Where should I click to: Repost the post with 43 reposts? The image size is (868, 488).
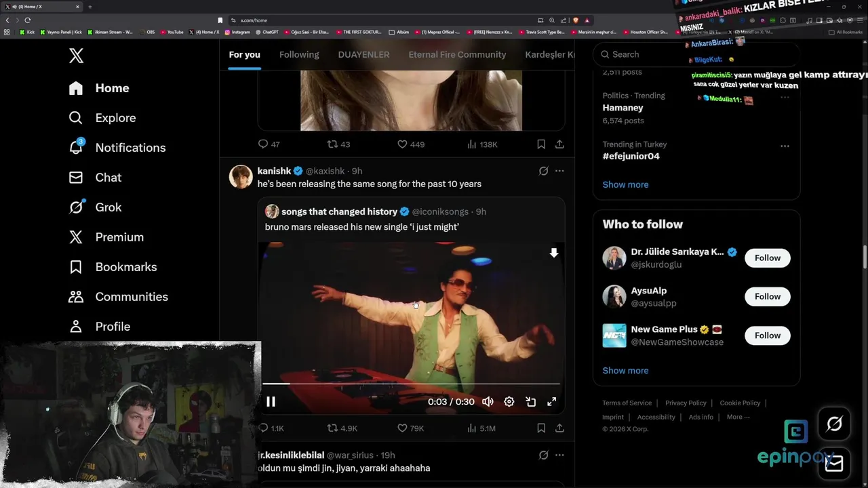click(x=338, y=144)
